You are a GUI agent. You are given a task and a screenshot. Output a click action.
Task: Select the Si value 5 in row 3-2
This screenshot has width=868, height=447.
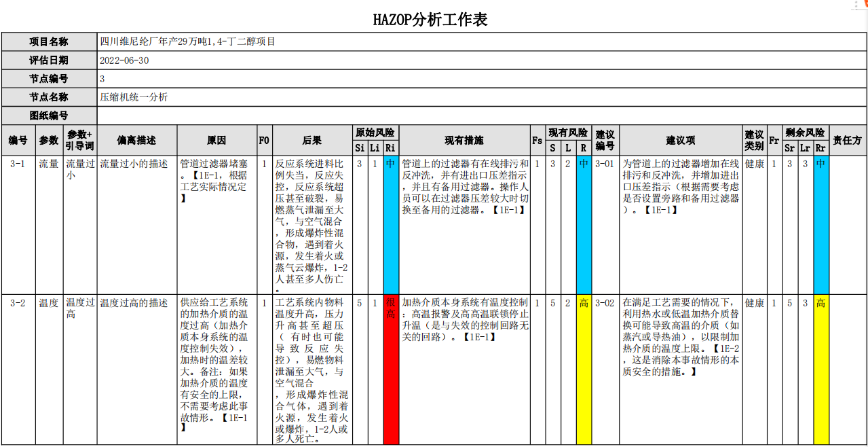[360, 370]
